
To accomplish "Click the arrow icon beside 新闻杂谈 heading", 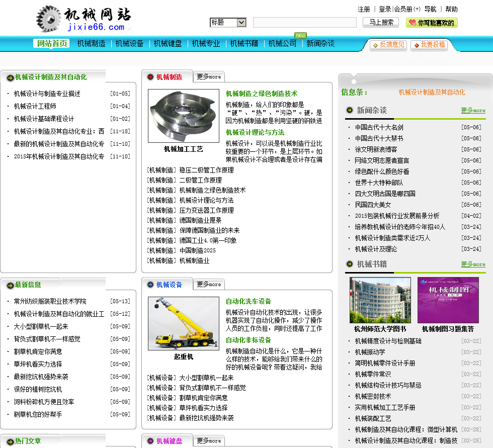I will [350, 110].
